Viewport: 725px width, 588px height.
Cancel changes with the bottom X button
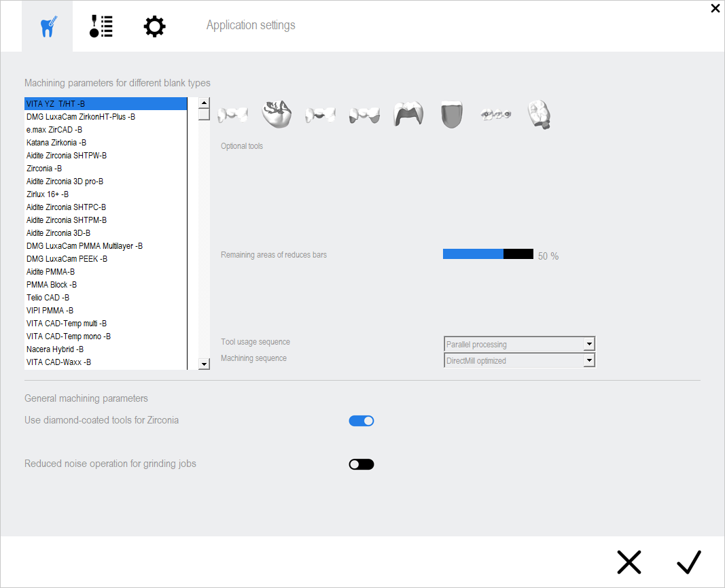(629, 562)
